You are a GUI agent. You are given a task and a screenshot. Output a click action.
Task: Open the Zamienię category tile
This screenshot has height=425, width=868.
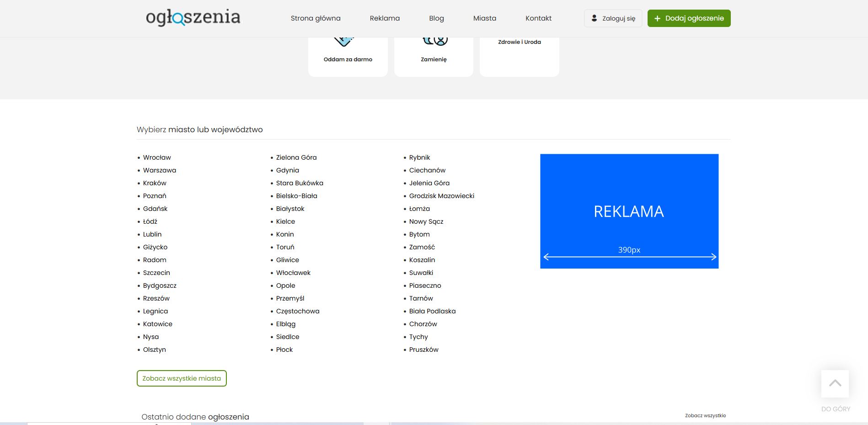coord(434,59)
